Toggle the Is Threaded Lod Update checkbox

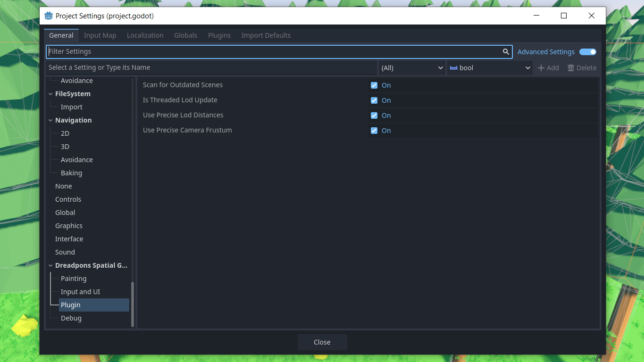point(374,100)
